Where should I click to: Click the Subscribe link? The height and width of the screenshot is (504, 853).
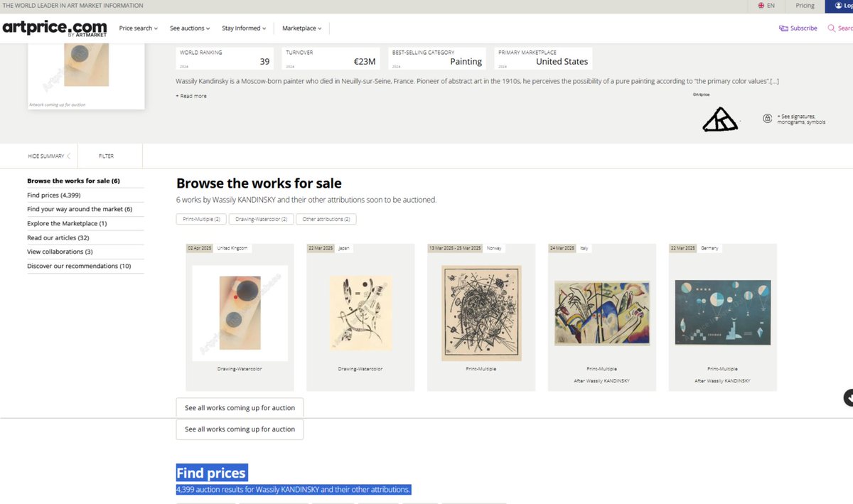[x=804, y=28]
